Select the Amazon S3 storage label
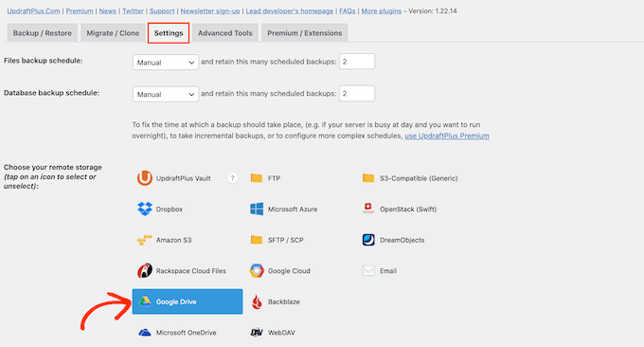The height and width of the screenshot is (347, 644). 173,240
